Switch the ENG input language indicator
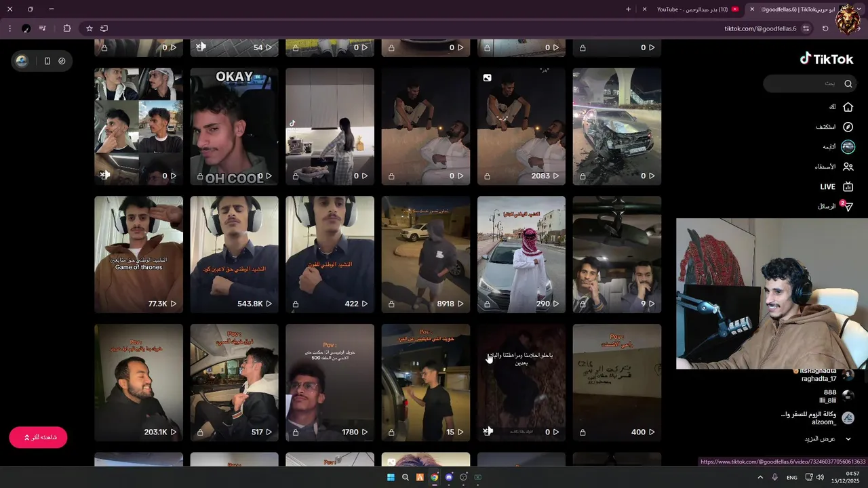 pyautogui.click(x=791, y=477)
